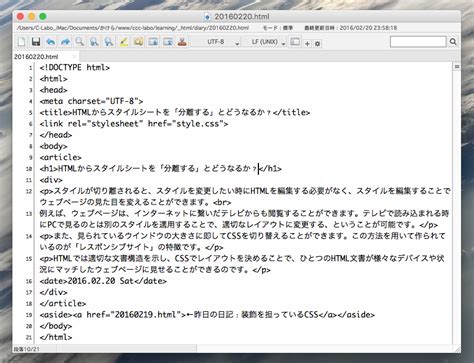Click the last-modified date text in header
The width and height of the screenshot is (474, 363).
pos(350,28)
